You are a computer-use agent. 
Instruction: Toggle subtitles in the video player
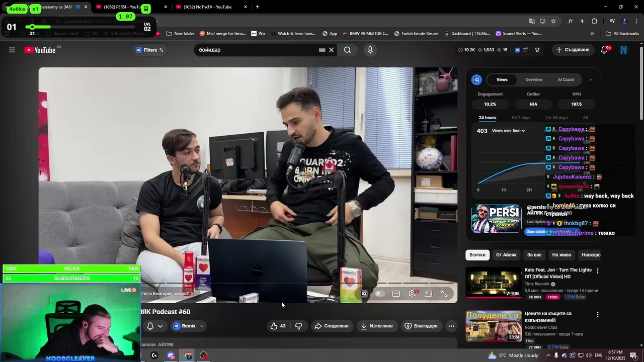396,294
